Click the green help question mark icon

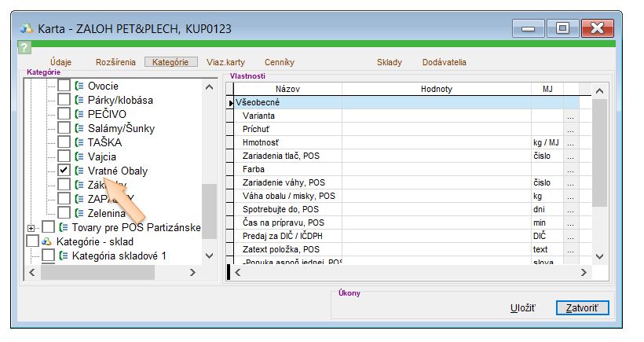tap(24, 47)
